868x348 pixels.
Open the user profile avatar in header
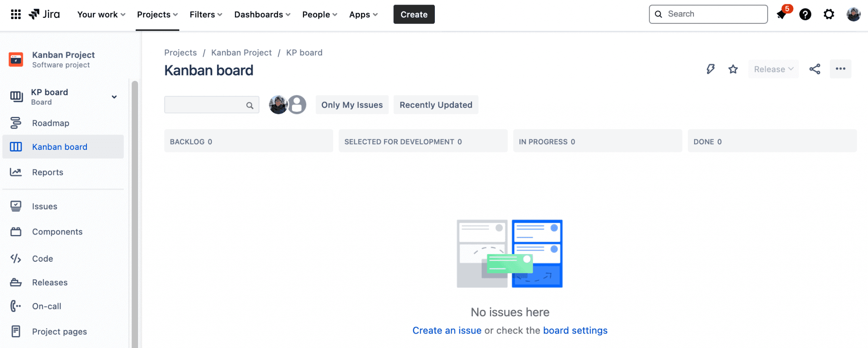coord(853,14)
